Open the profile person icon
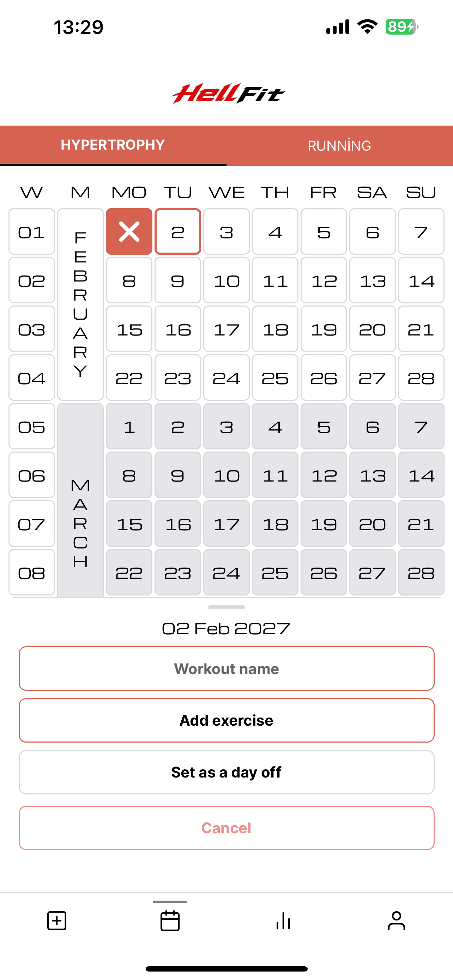 tap(396, 921)
